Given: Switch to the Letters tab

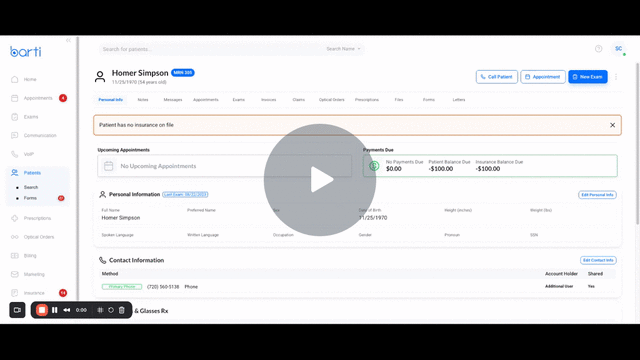Looking at the screenshot, I should pyautogui.click(x=459, y=100).
